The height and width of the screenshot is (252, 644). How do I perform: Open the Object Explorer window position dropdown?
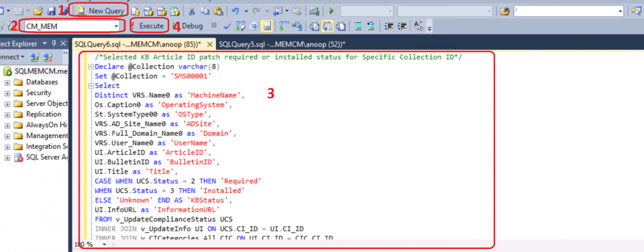click(x=45, y=43)
